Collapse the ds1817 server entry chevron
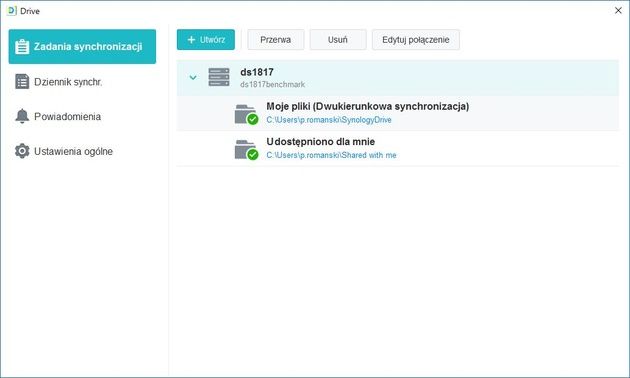This screenshot has width=630, height=378. (193, 77)
